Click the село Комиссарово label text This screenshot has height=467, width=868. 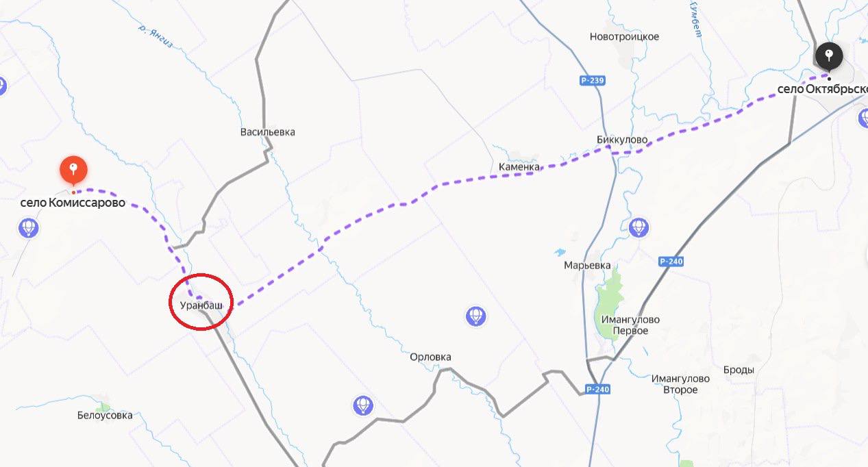73,203
